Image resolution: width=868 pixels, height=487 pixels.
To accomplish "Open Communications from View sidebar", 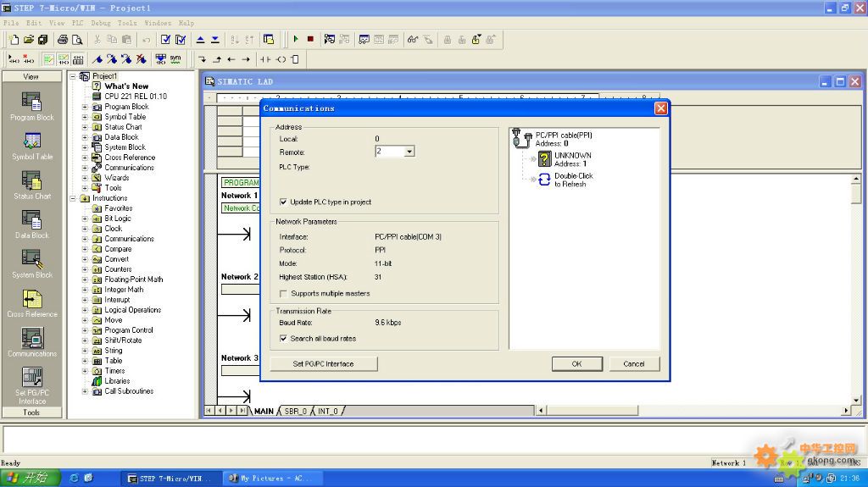I will (x=31, y=342).
